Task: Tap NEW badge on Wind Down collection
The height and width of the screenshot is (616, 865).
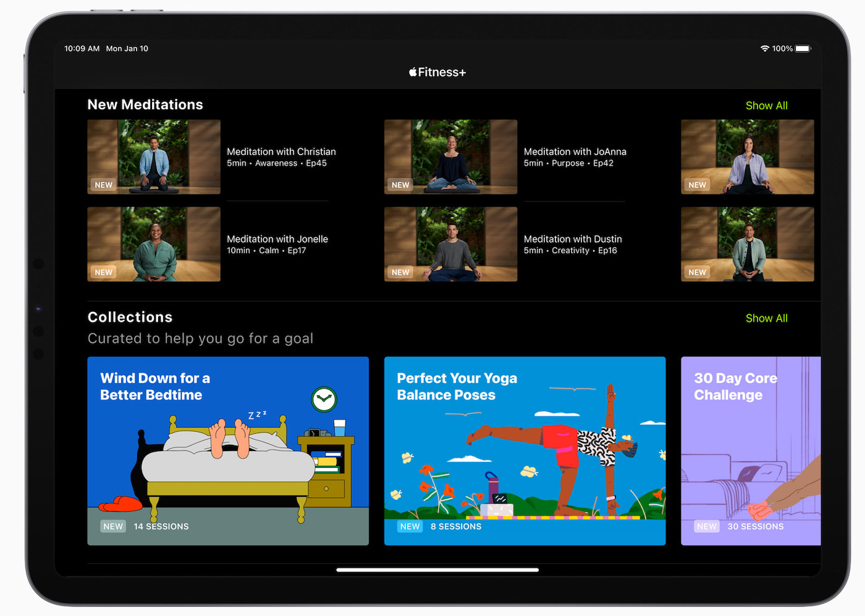Action: pyautogui.click(x=113, y=526)
